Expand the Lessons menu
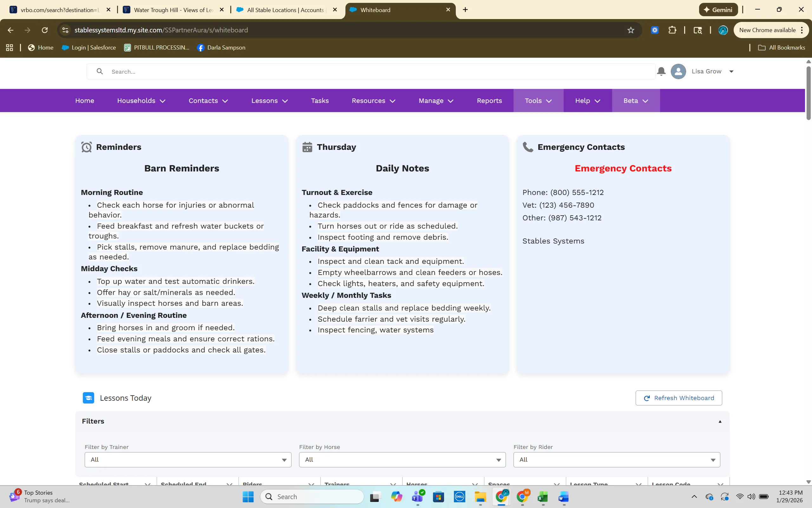The width and height of the screenshot is (812, 508). click(269, 101)
